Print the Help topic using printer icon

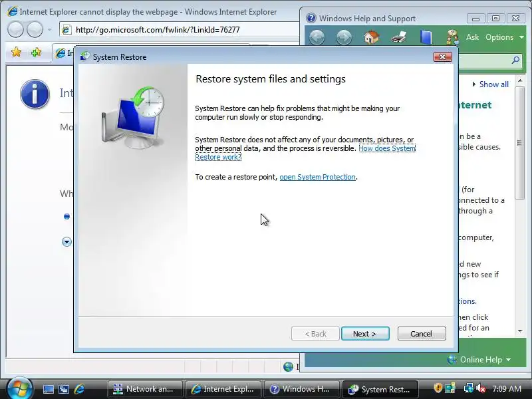pos(398,37)
